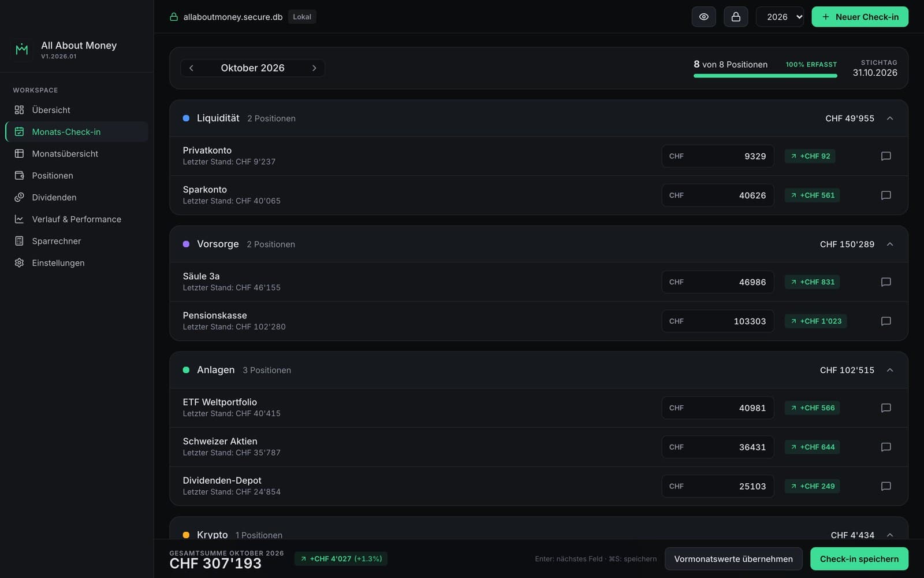Click the Einstellungen gear icon

19,263
